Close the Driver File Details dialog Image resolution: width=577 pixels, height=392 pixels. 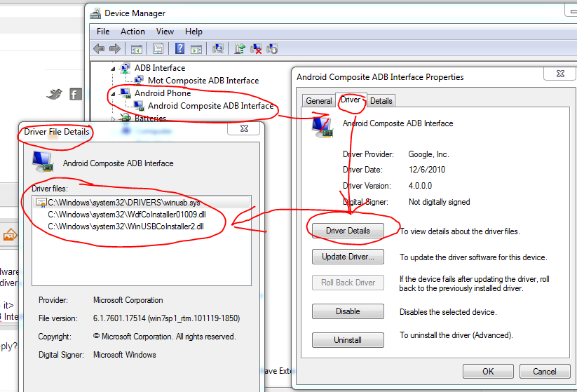click(244, 128)
